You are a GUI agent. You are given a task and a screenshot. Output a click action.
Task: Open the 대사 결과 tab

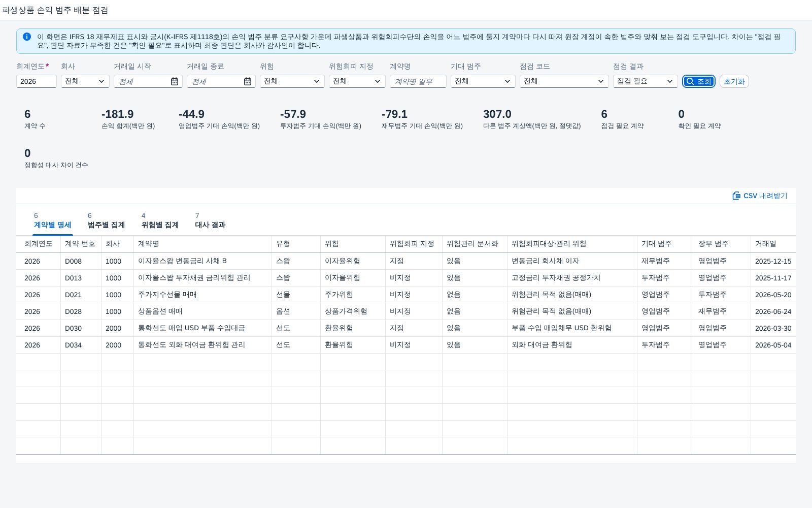point(211,225)
